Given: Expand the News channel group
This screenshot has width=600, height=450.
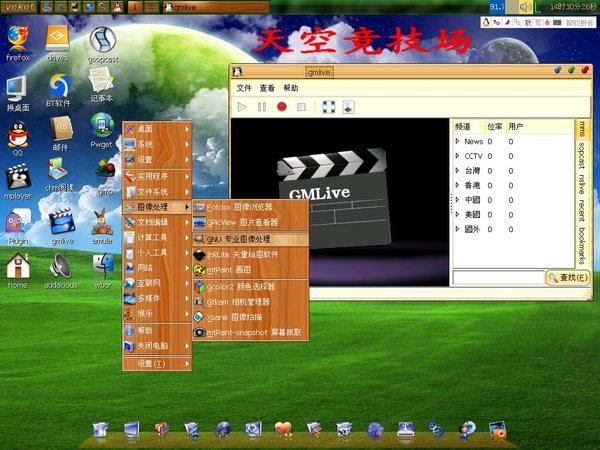Looking at the screenshot, I should click(x=457, y=142).
